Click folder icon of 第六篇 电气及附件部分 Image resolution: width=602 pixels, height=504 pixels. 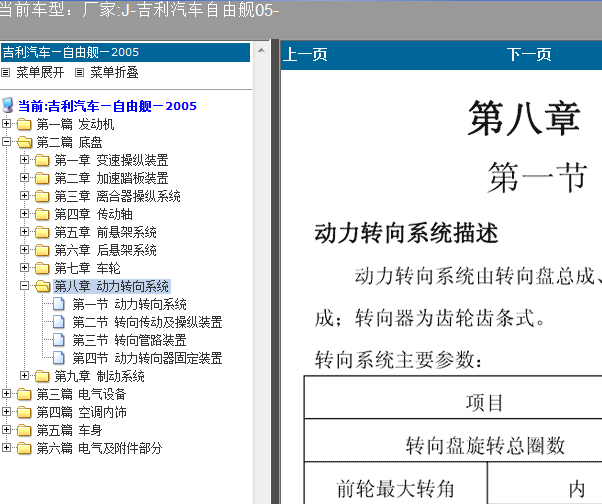tap(24, 448)
